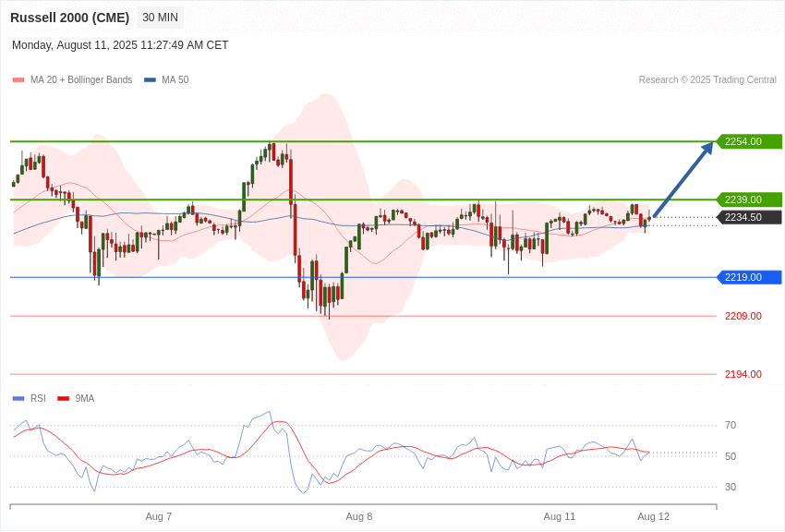Viewport: 785px width, 532px height.
Task: Click the Aug 11 date axis label
Action: (x=560, y=516)
